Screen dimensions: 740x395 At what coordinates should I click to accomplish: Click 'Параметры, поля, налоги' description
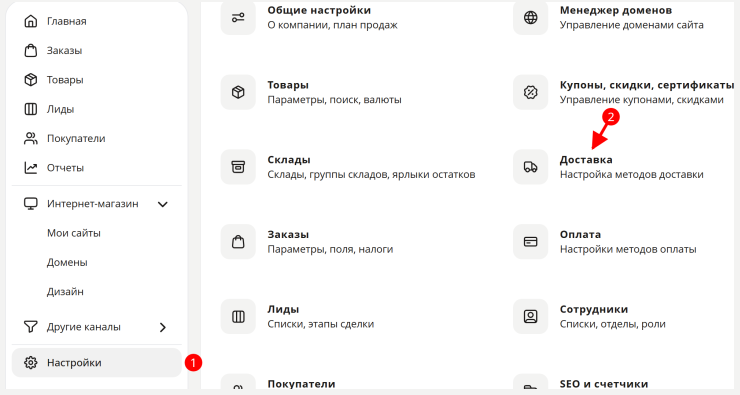330,249
